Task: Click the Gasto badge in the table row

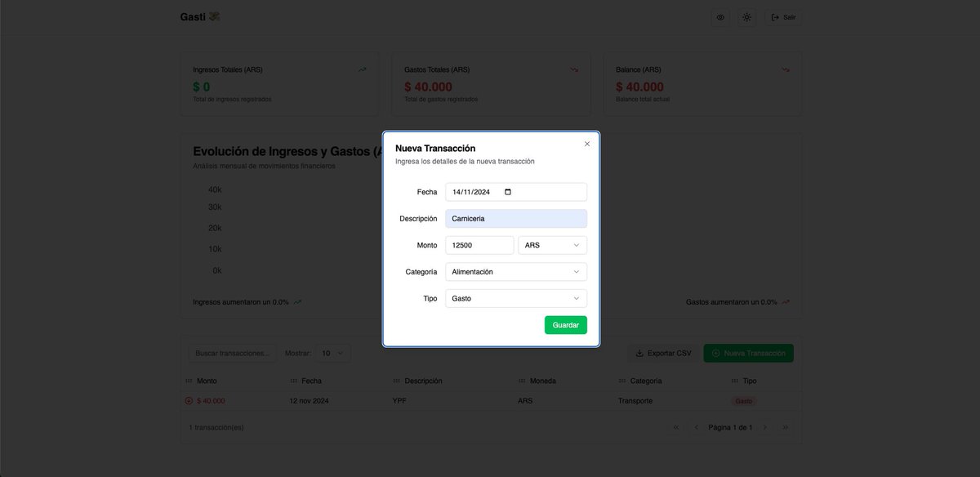Action: pyautogui.click(x=744, y=401)
